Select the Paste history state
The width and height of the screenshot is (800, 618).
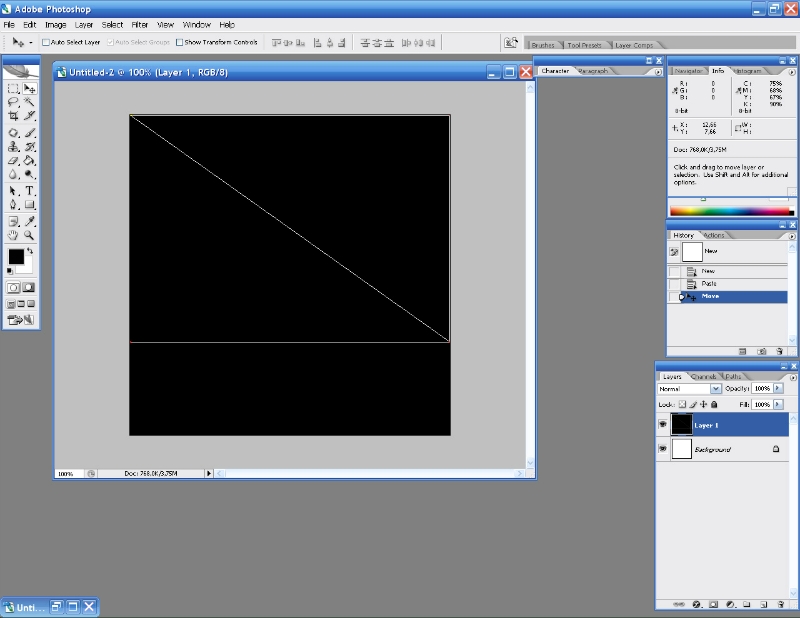point(709,284)
